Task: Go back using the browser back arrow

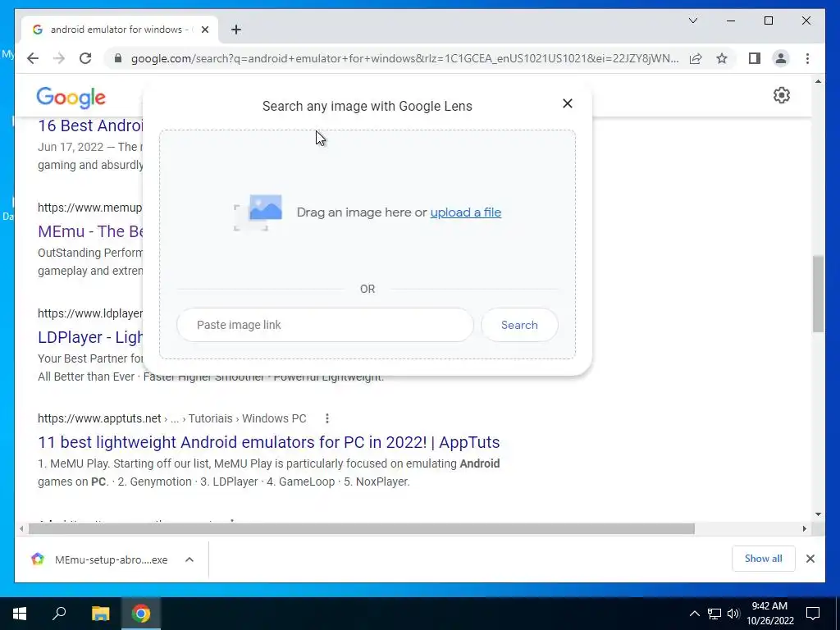Action: click(x=33, y=58)
